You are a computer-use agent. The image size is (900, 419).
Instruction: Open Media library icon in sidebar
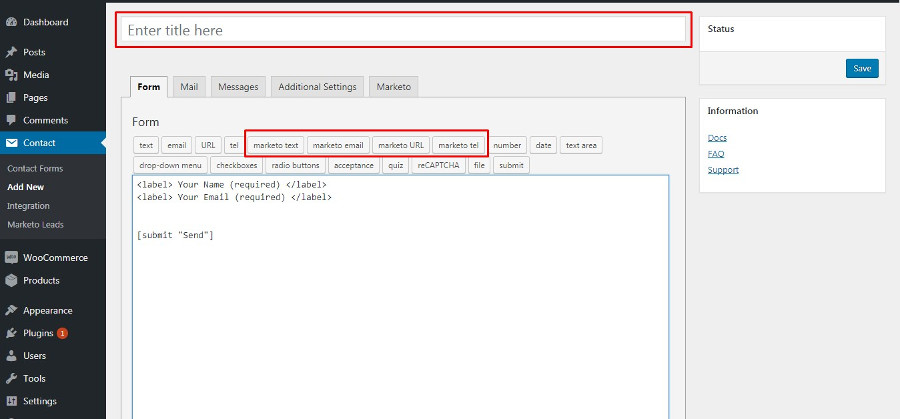pos(11,75)
